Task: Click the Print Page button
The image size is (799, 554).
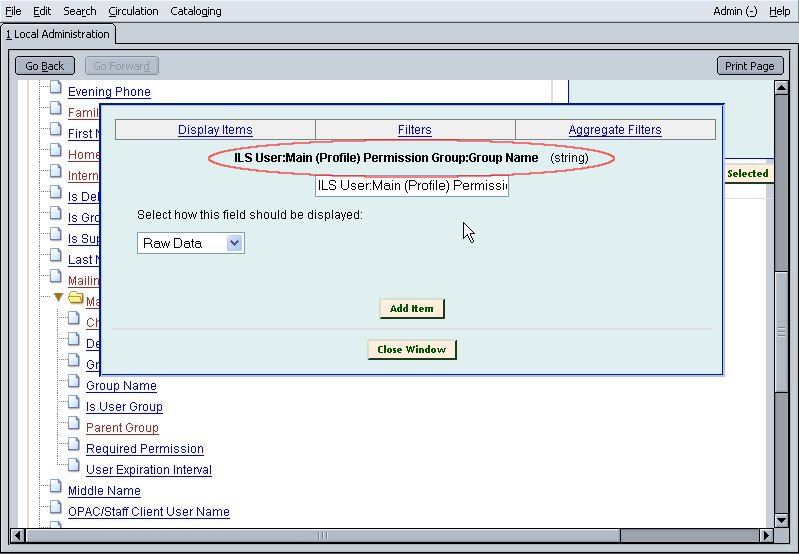Action: (x=749, y=66)
